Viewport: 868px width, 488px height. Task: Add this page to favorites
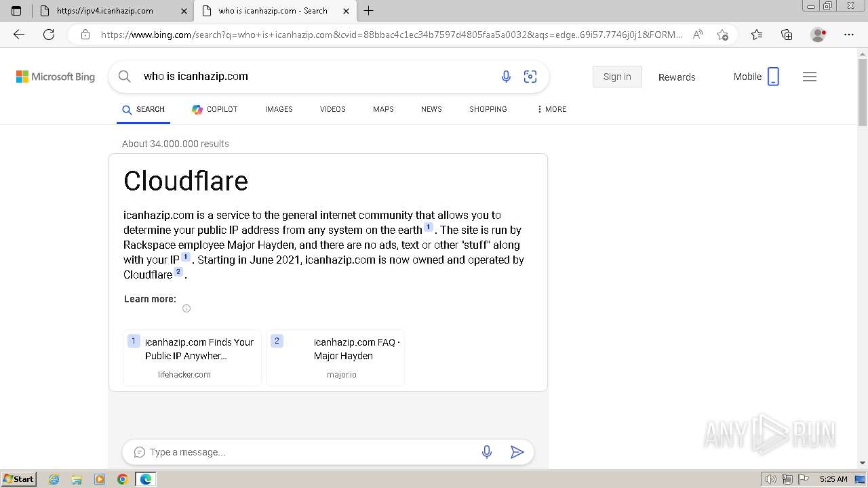tap(722, 35)
